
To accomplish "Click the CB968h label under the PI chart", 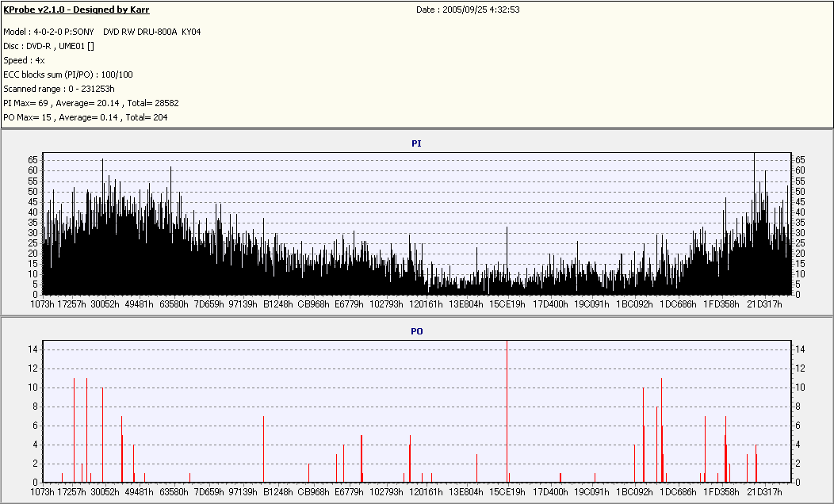I will pyautogui.click(x=313, y=304).
